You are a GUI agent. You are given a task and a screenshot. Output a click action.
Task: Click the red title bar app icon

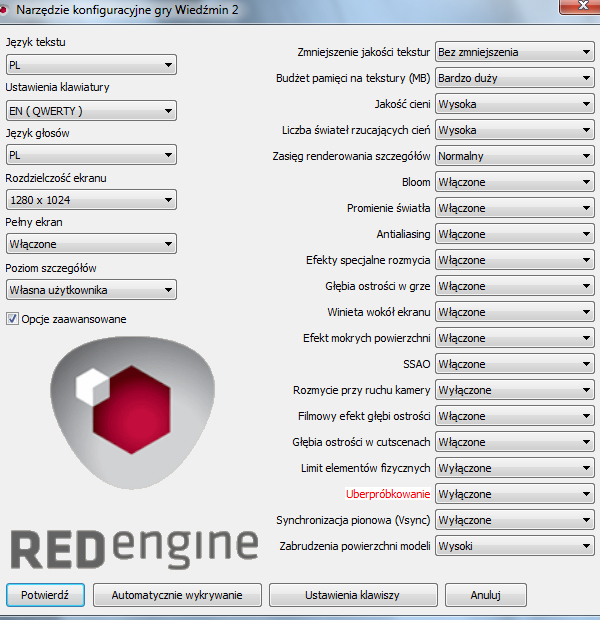(x=6, y=9)
